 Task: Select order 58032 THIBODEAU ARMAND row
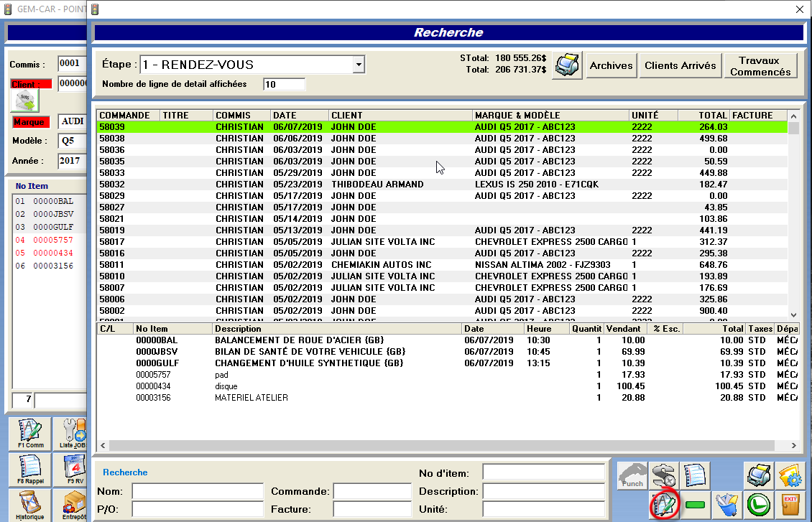click(x=442, y=185)
